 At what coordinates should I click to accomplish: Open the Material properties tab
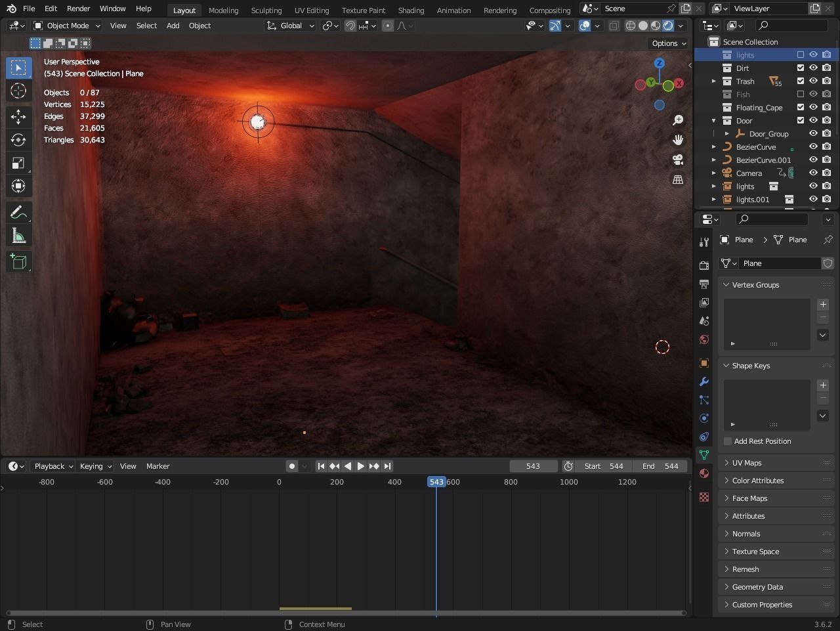click(x=704, y=473)
